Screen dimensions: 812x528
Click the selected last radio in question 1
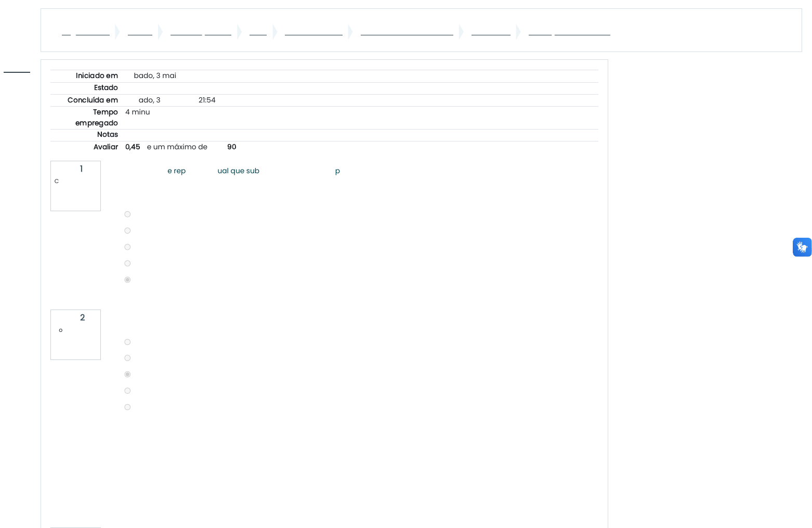[127, 280]
